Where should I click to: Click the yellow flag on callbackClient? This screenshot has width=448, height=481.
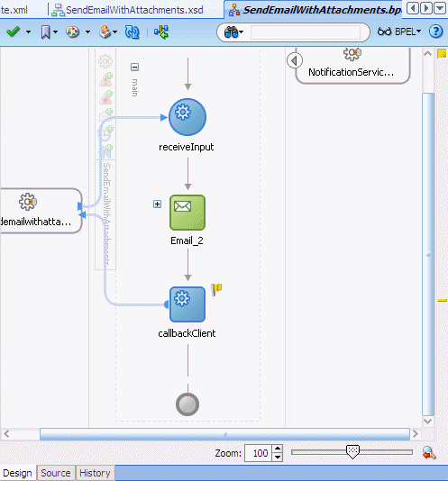click(216, 289)
